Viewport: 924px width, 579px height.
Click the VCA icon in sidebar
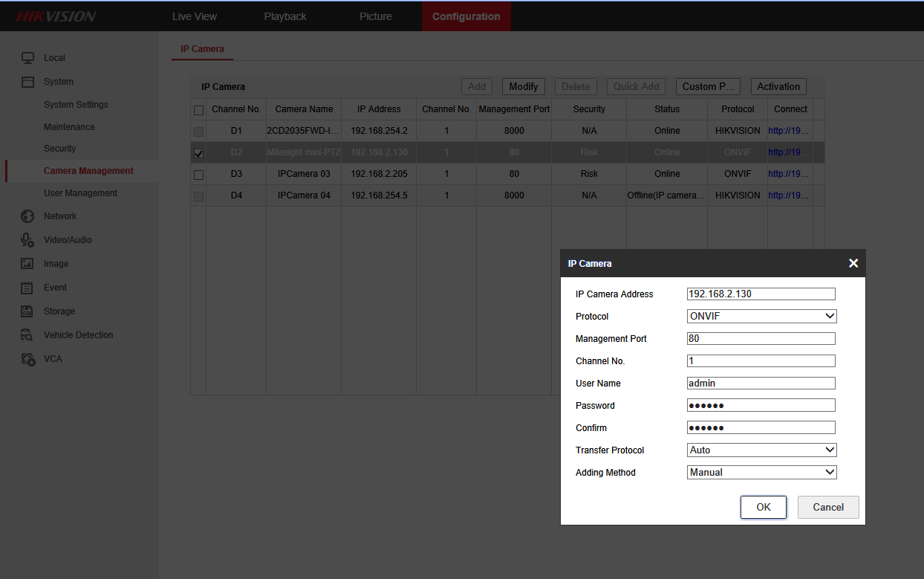27,359
